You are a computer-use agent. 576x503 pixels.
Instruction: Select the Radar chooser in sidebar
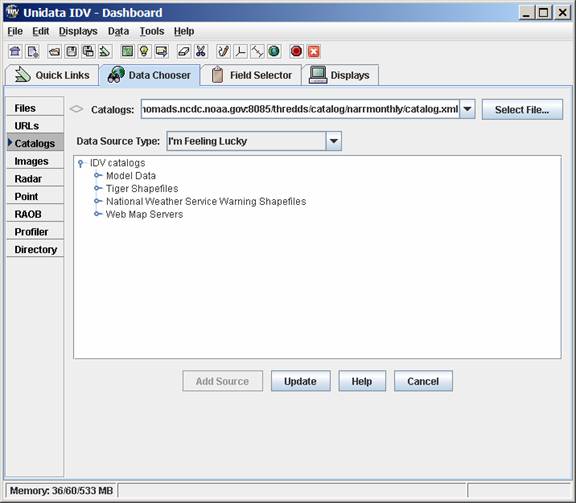pyautogui.click(x=35, y=179)
